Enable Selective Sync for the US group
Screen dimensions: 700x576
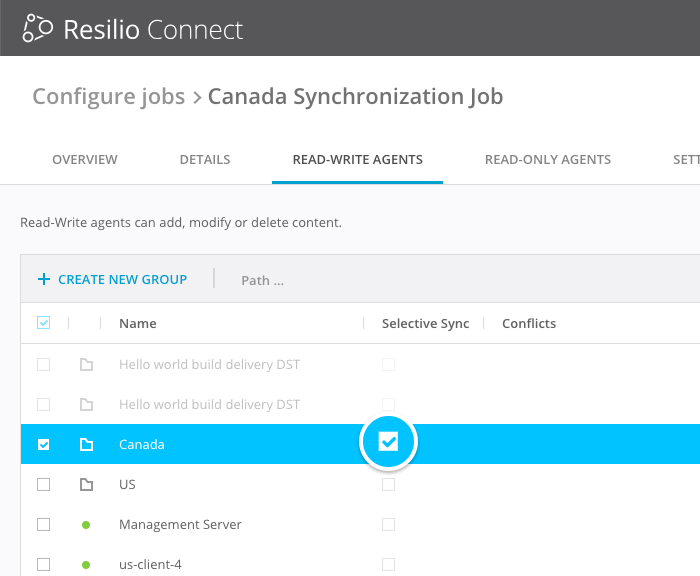[x=388, y=484]
